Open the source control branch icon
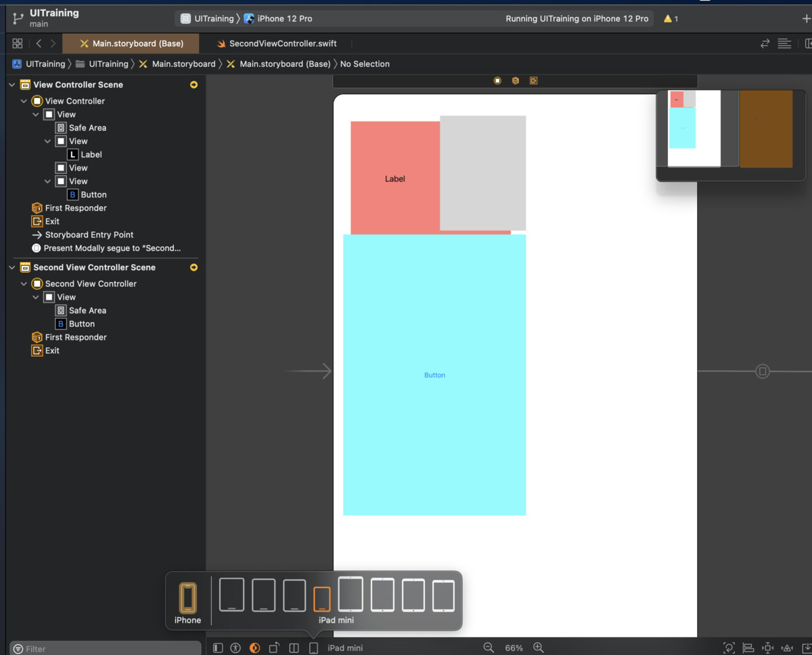This screenshot has width=812, height=655. click(x=18, y=19)
